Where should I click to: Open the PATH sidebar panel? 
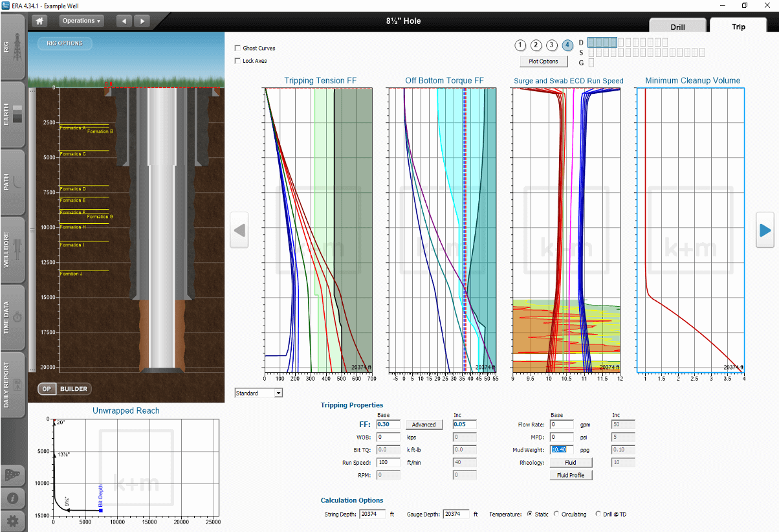click(13, 182)
